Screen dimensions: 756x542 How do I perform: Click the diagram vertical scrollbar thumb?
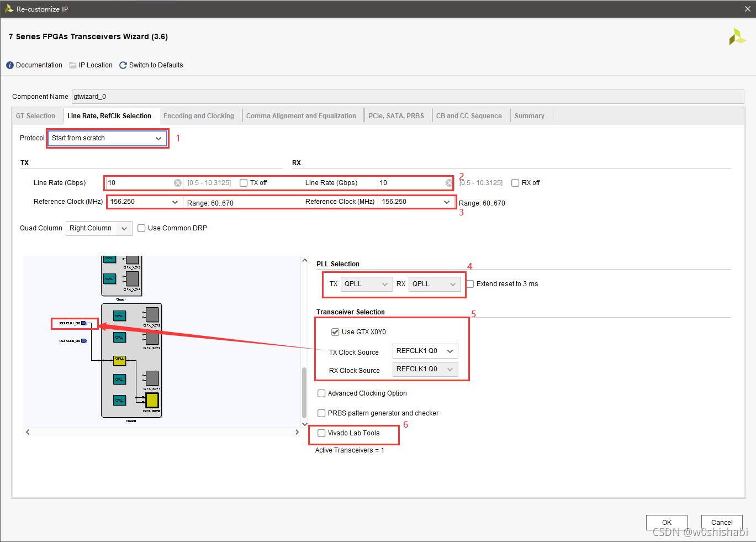tap(304, 392)
